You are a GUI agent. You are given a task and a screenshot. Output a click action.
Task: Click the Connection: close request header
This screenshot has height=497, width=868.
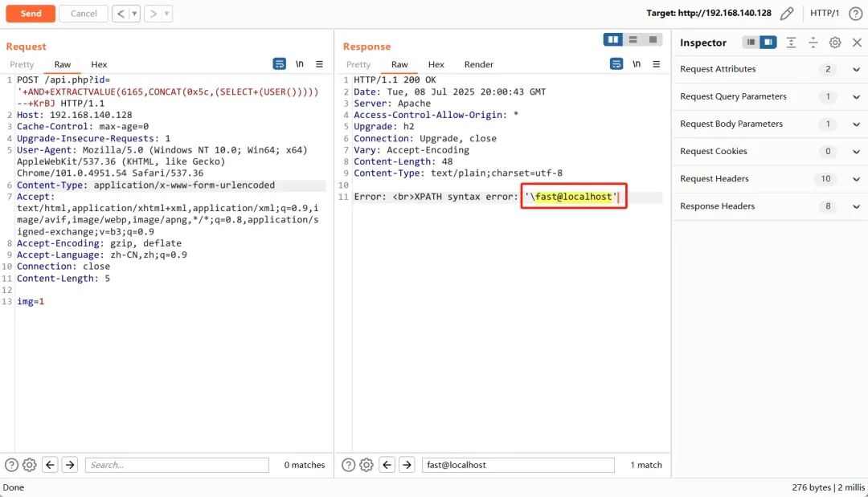63,267
